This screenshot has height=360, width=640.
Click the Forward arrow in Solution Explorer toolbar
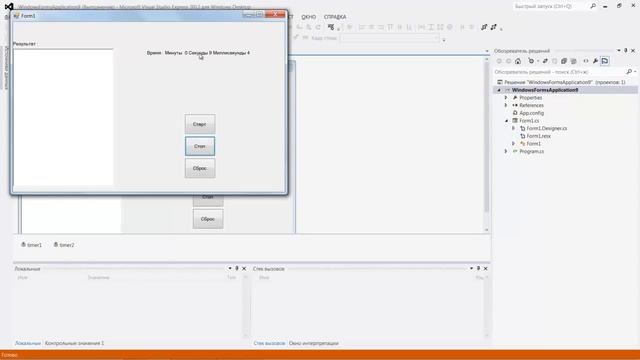point(508,61)
